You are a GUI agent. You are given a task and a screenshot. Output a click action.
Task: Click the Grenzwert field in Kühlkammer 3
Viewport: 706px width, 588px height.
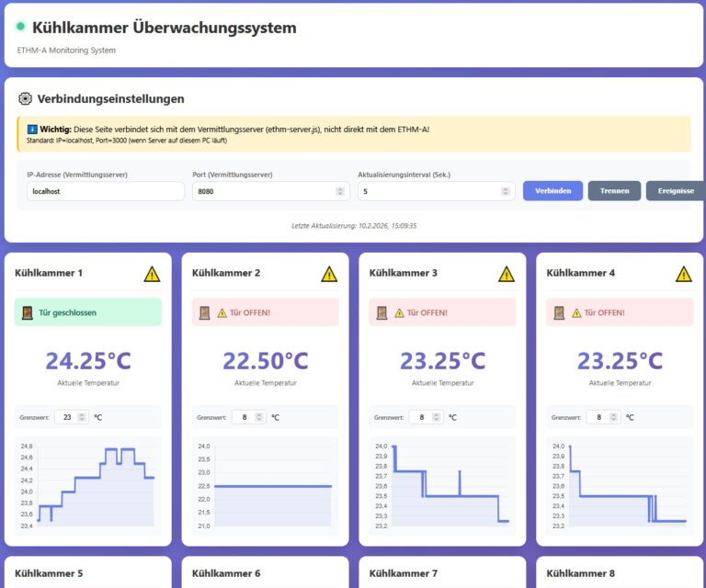coord(422,417)
